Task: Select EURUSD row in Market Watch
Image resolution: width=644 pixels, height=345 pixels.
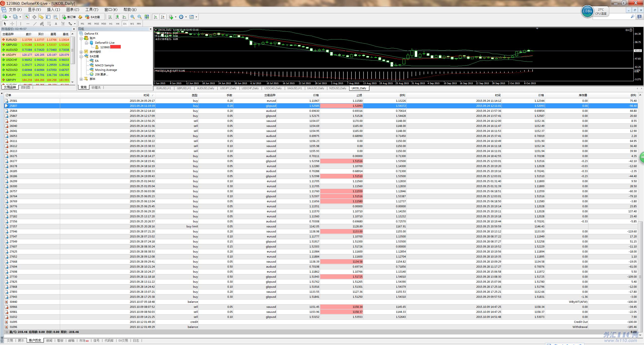Action: (35, 40)
